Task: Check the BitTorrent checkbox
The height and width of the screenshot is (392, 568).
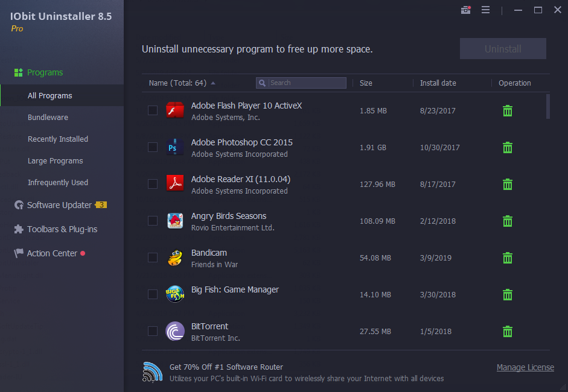Action: coord(153,331)
